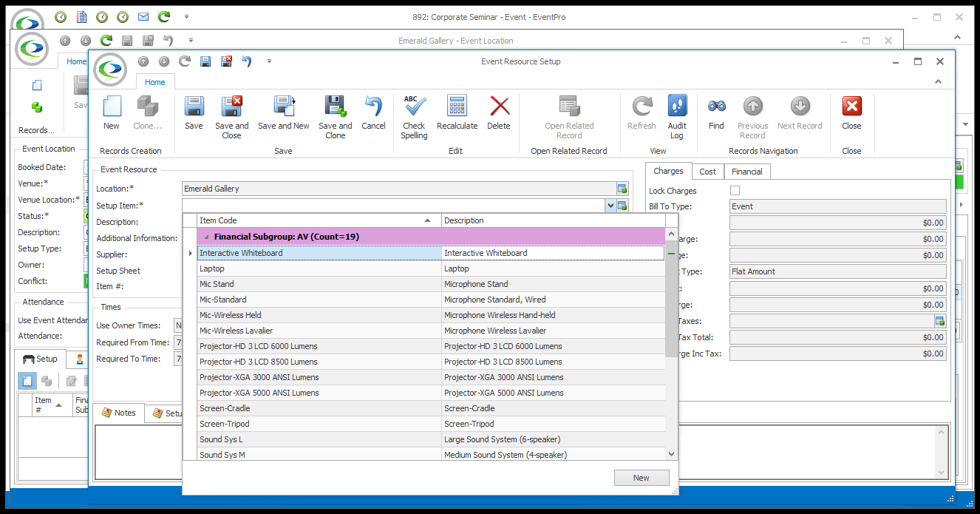
Task: Select the Projector-XGA 3000 ANSI Lumens item code
Action: point(319,377)
